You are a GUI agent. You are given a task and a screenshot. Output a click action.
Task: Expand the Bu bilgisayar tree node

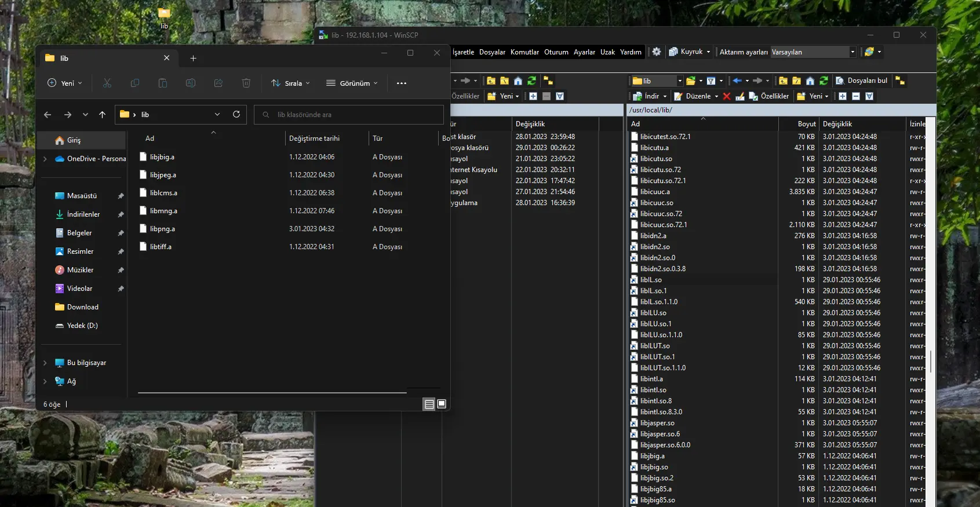click(45, 363)
